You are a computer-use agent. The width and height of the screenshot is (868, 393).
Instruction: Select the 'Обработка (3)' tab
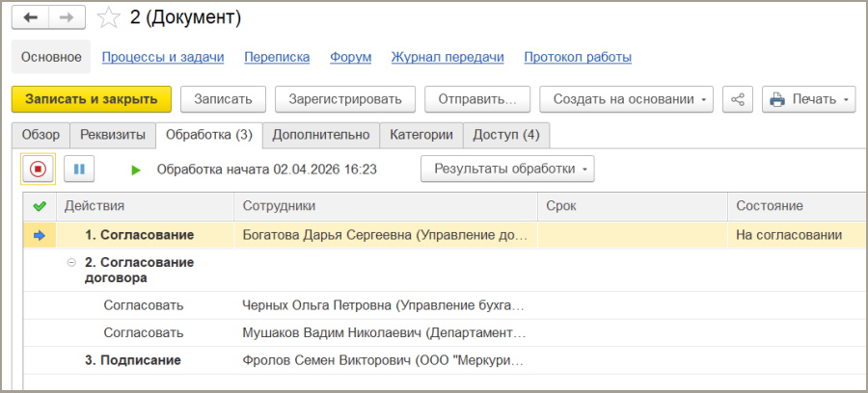tap(209, 135)
